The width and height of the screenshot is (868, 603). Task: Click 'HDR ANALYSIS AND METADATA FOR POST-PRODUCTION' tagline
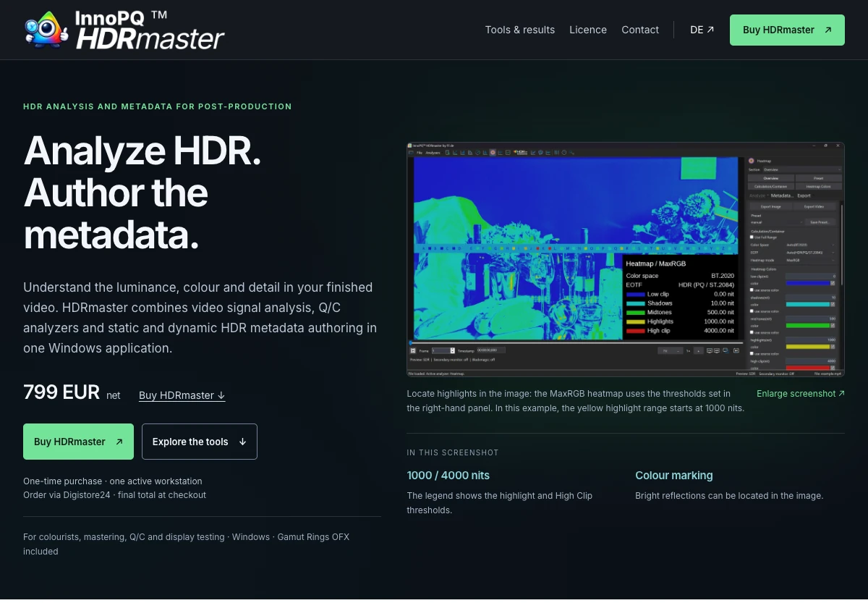[x=158, y=106]
